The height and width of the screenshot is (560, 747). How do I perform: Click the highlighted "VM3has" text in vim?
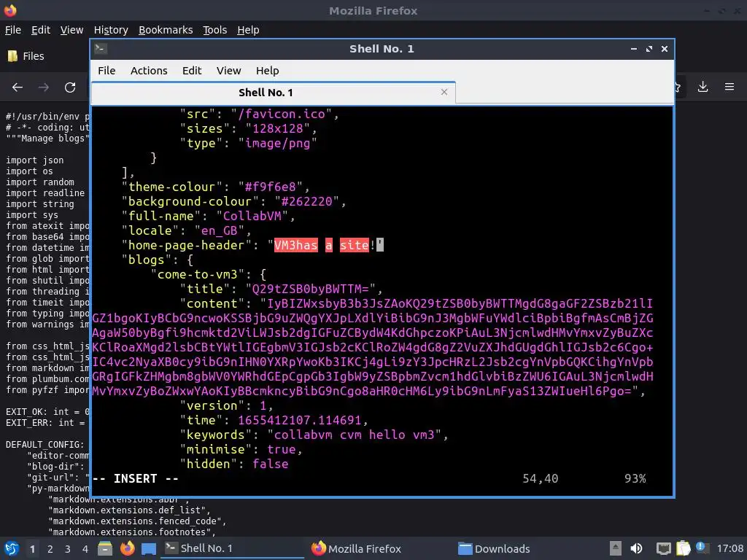tap(295, 245)
